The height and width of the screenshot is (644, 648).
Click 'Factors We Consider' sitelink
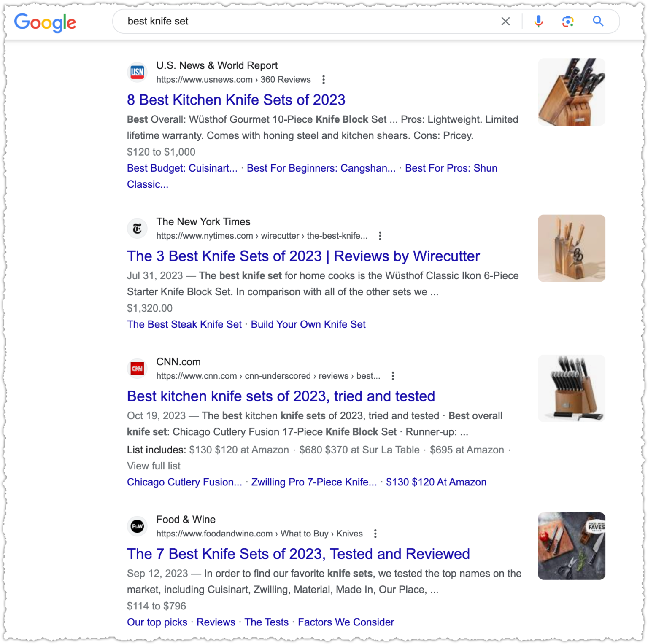(x=346, y=622)
